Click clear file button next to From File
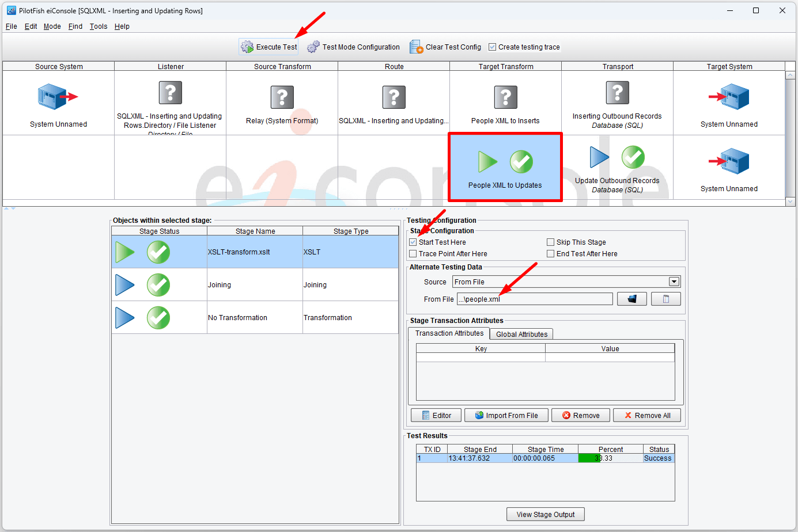Viewport: 798px width, 532px height. (666, 299)
